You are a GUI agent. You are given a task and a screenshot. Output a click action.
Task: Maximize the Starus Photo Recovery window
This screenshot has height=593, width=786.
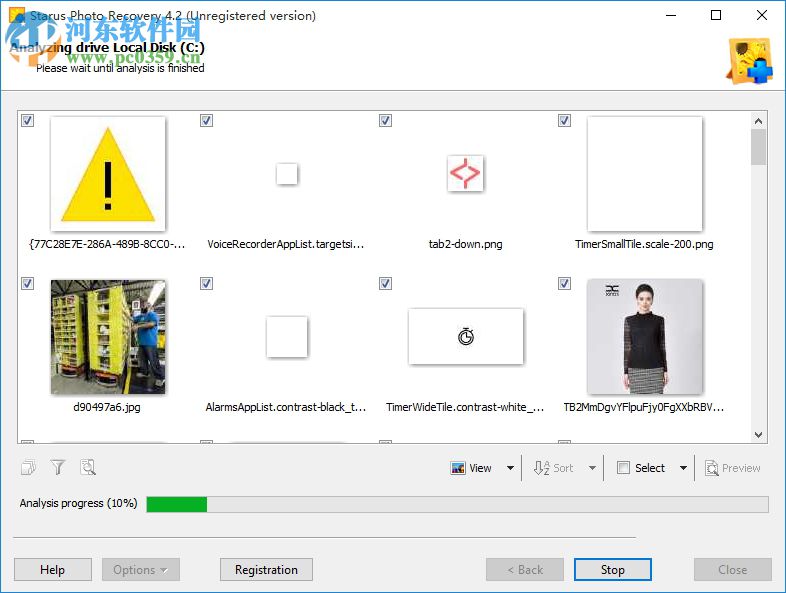(716, 15)
